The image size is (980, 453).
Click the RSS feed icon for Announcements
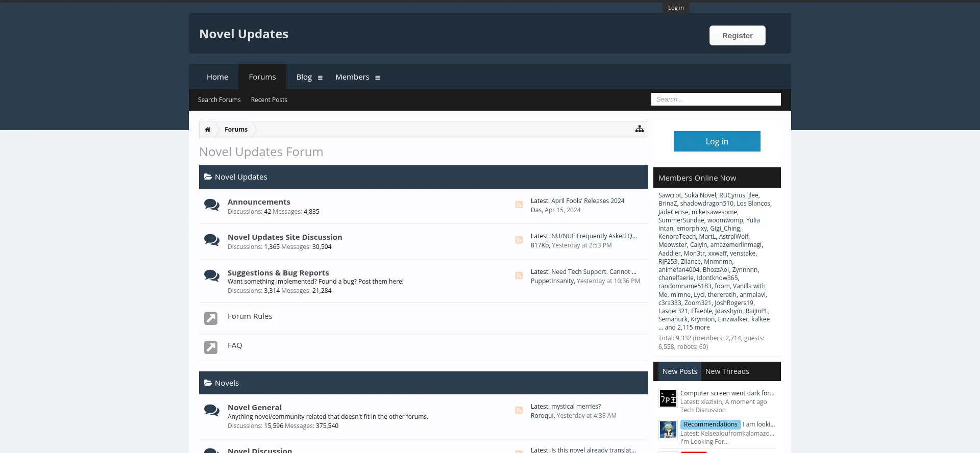(x=519, y=205)
